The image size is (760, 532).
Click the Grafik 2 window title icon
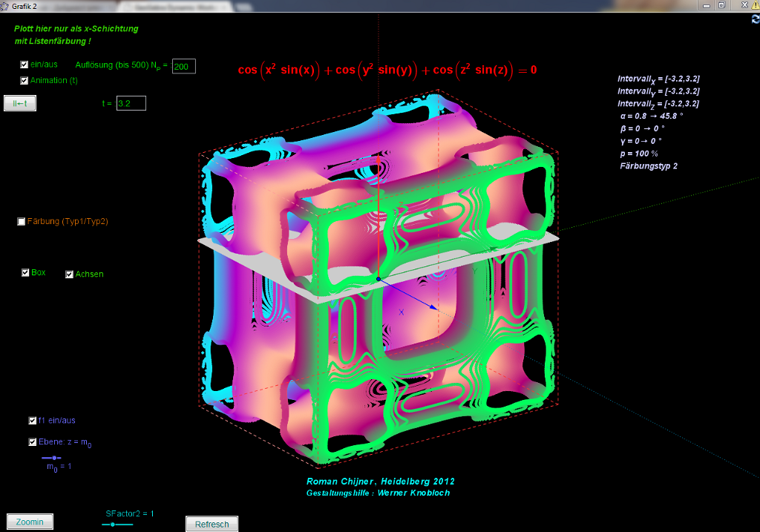(x=5, y=5)
